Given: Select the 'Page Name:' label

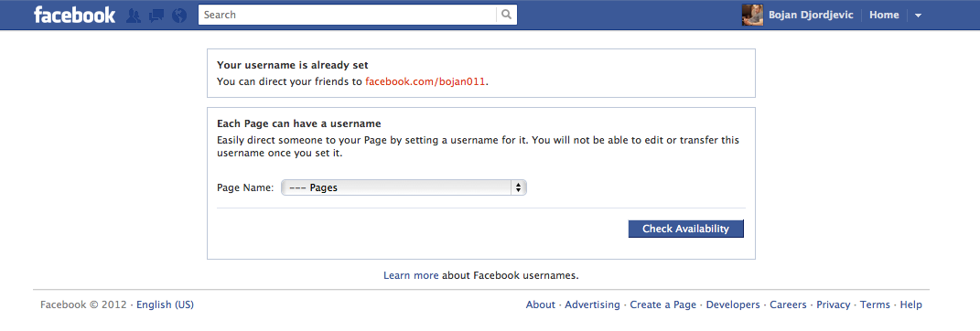Looking at the screenshot, I should coord(245,187).
